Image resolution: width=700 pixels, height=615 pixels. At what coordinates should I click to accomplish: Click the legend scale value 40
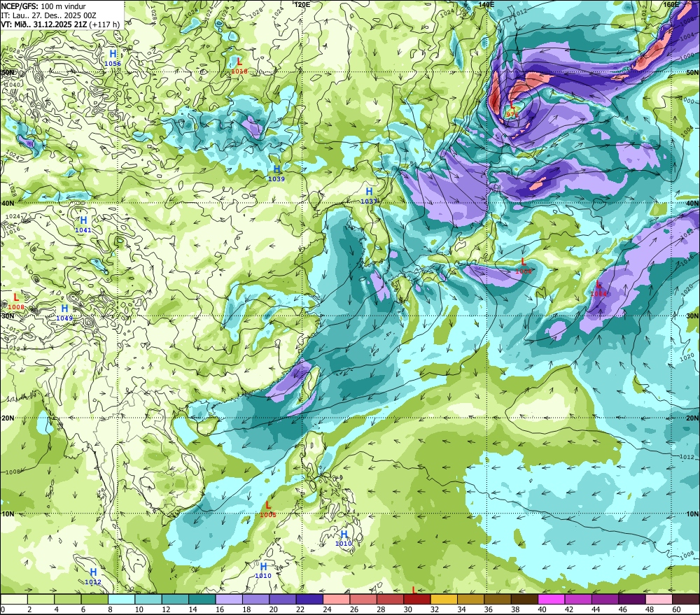coord(542,609)
